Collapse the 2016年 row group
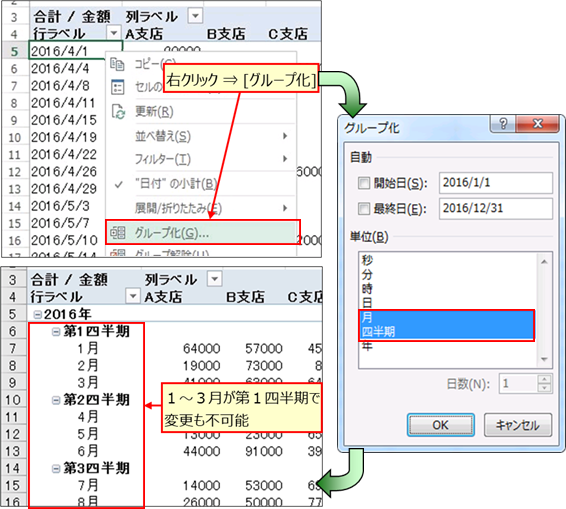This screenshot has width=566, height=509. click(x=37, y=314)
